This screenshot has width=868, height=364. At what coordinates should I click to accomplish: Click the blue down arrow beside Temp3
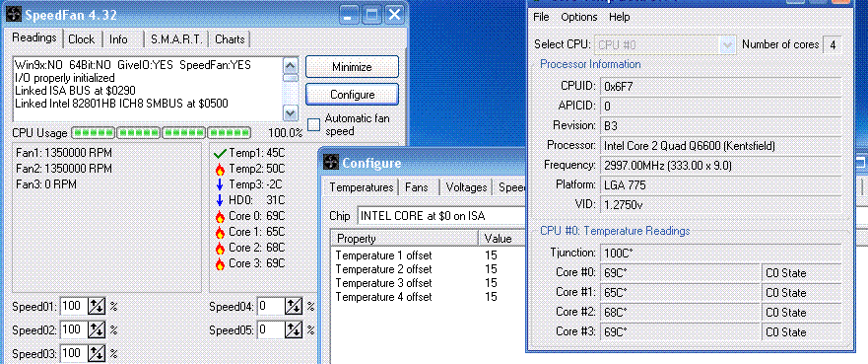point(220,184)
